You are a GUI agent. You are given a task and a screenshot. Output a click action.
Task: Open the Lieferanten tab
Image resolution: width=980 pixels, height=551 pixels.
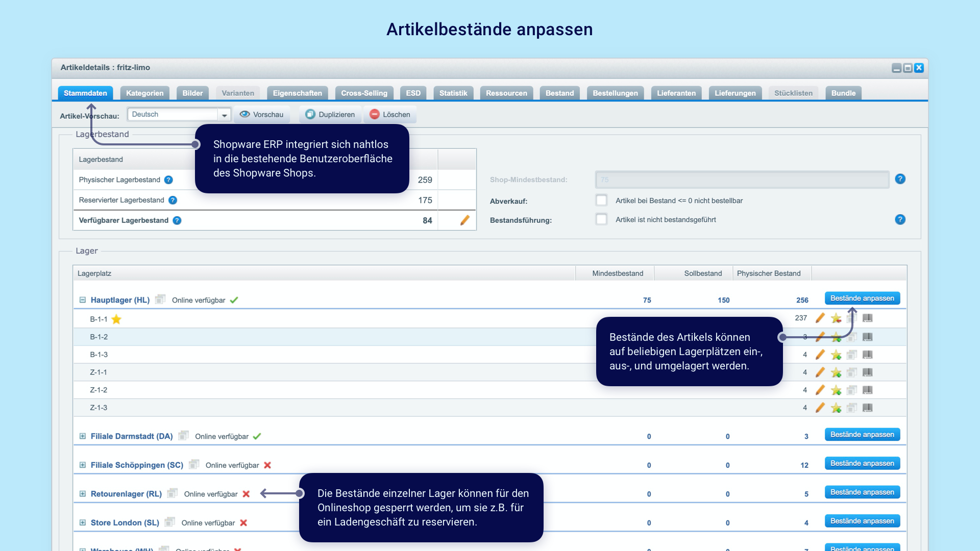(x=676, y=93)
